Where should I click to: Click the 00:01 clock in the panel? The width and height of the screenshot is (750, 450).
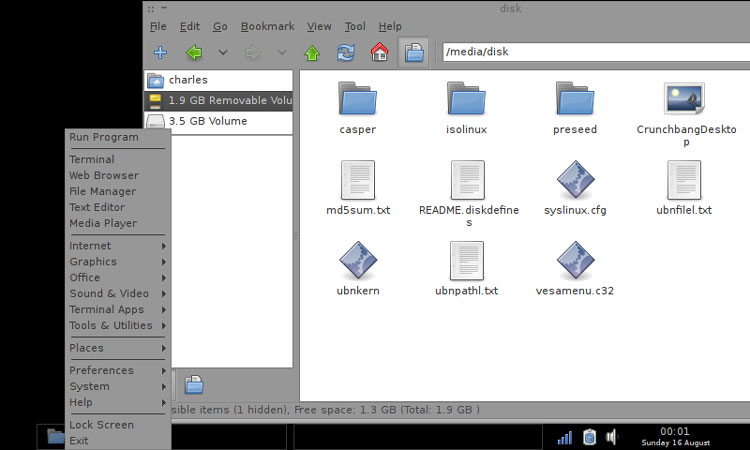point(675,431)
